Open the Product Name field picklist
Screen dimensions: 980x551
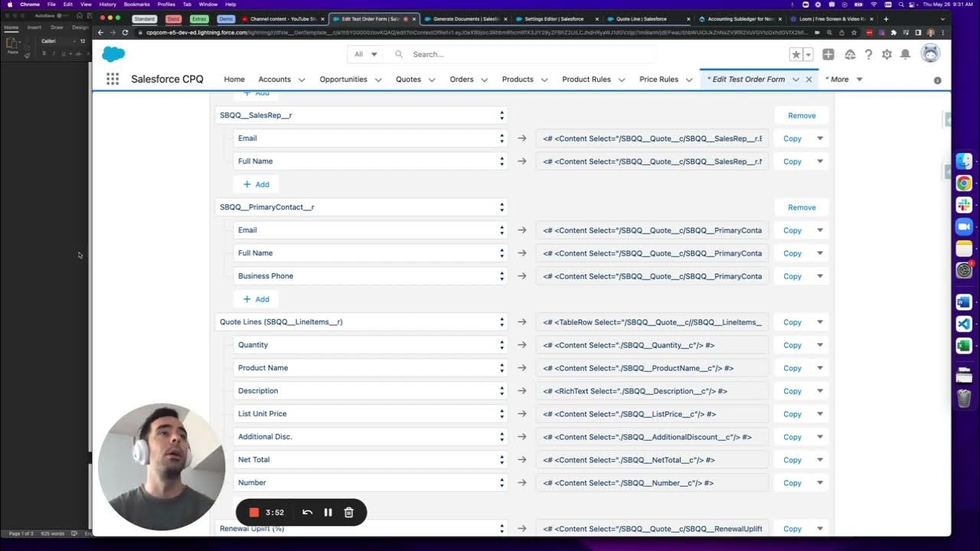click(371, 368)
